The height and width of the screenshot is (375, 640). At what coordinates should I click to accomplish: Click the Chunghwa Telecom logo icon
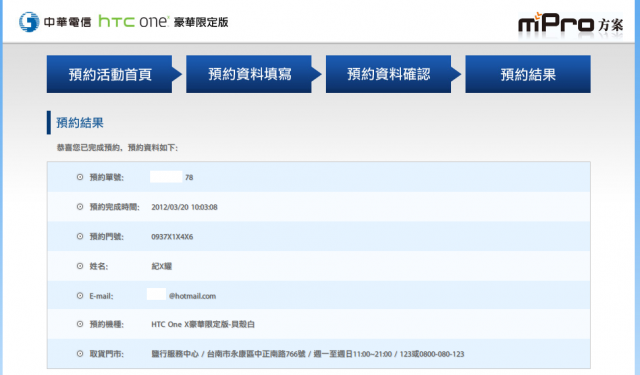pyautogui.click(x=29, y=22)
